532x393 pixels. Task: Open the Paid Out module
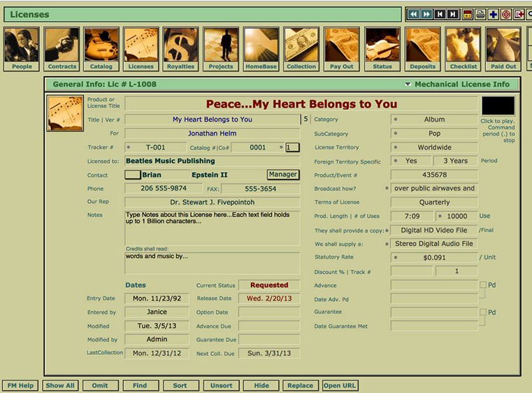(503, 49)
